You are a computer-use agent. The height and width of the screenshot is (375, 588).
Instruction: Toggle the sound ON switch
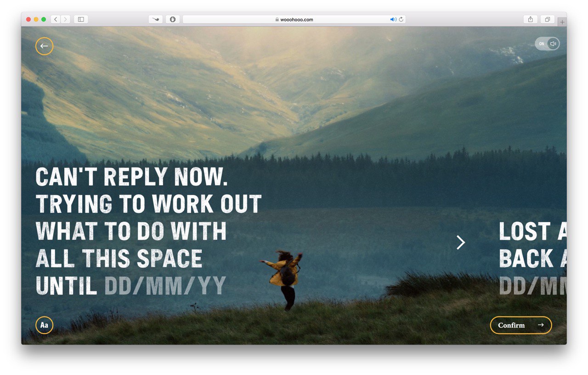coord(547,44)
